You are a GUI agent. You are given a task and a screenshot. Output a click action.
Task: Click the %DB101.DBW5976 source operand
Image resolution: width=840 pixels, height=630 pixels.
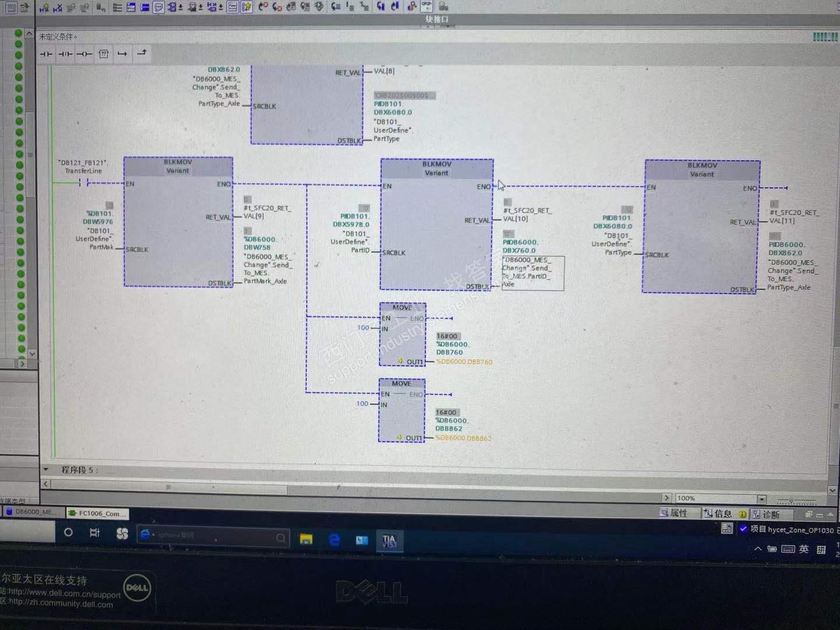click(100, 218)
